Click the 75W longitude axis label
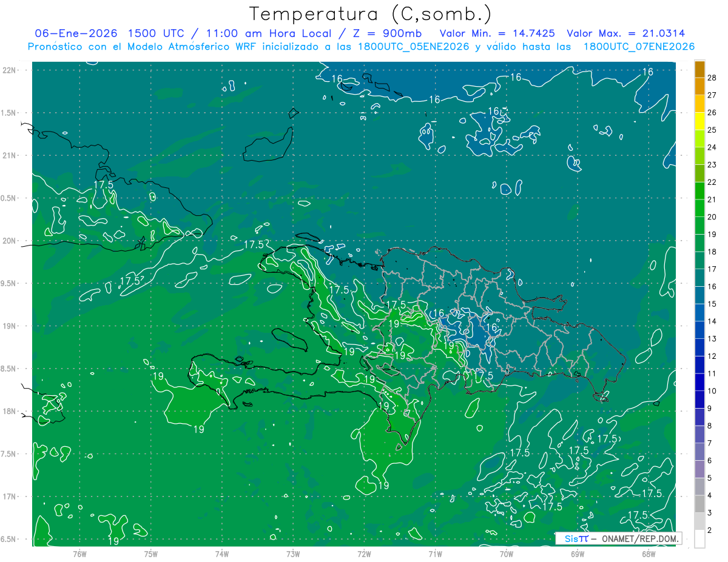This screenshot has height=562, width=728. coord(150,554)
